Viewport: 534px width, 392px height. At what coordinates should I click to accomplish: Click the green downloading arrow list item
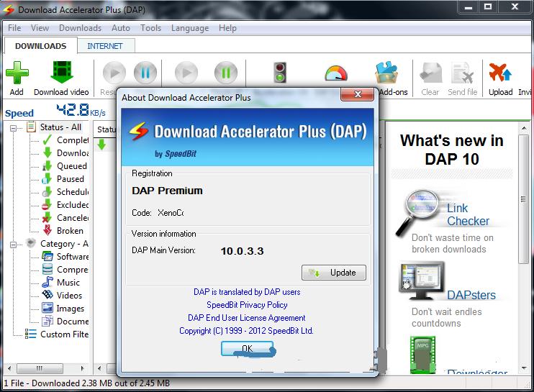[101, 145]
